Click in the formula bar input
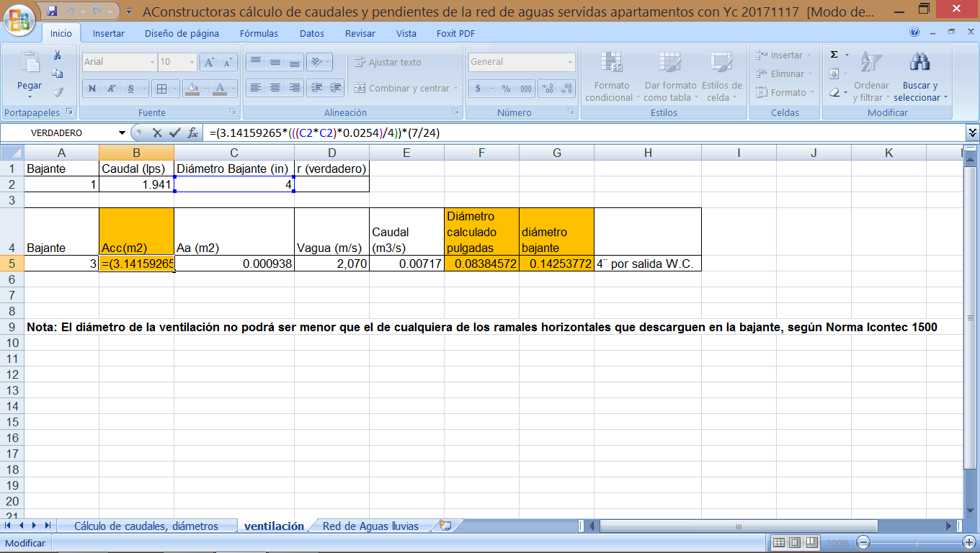The height and width of the screenshot is (553, 980). (x=585, y=132)
